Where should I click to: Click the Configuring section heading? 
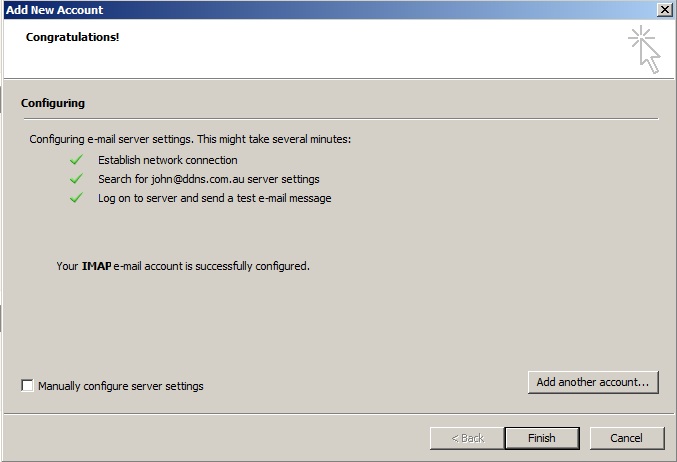pyautogui.click(x=53, y=103)
